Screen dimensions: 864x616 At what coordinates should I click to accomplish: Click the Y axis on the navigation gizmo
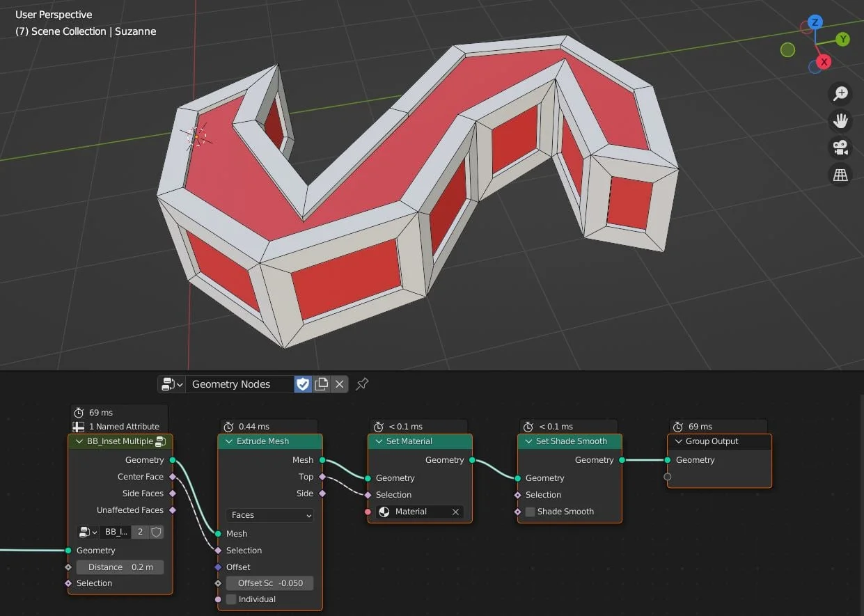coord(842,39)
